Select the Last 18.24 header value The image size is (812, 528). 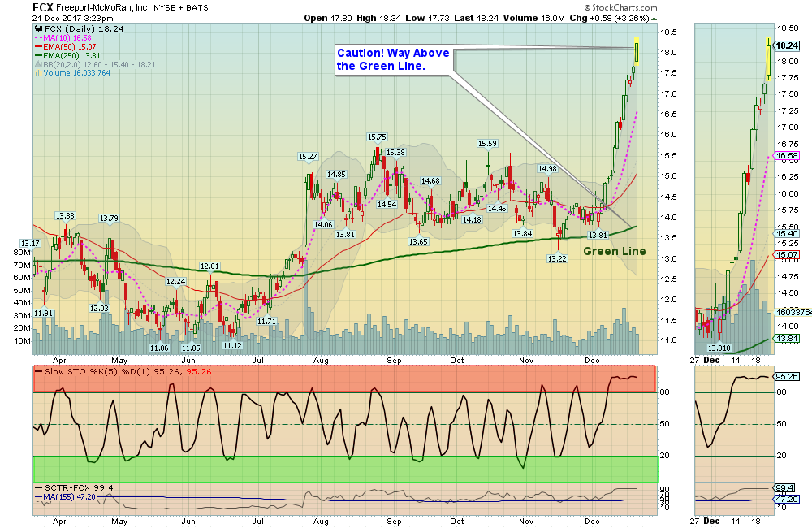477,18
